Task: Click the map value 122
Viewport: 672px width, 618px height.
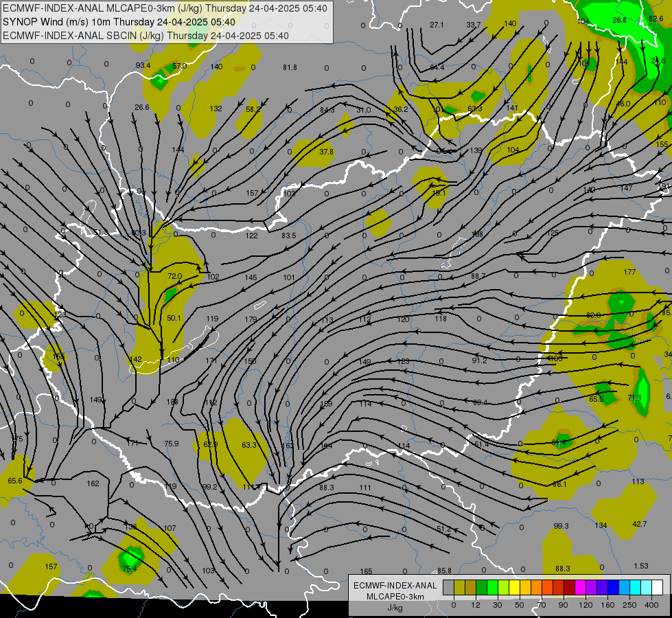Action: click(x=252, y=236)
